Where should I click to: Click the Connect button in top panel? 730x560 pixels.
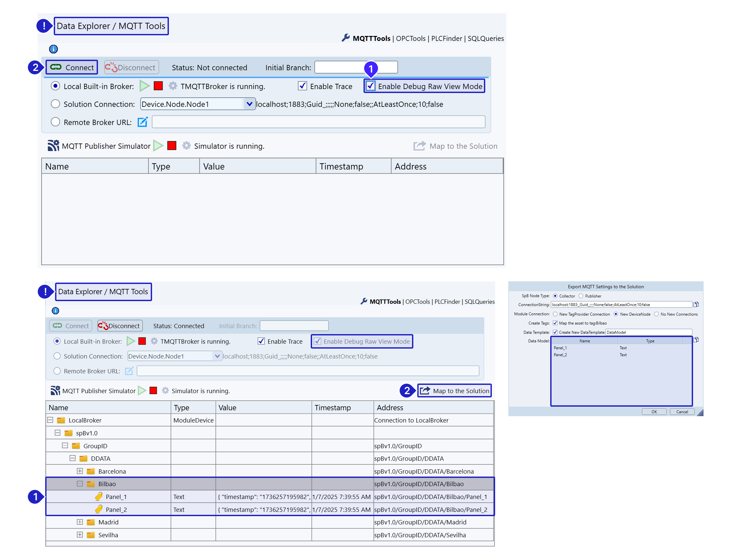[72, 67]
